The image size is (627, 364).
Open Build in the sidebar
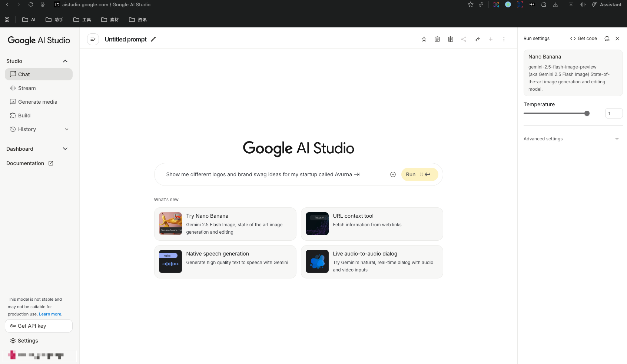[x=39, y=116]
